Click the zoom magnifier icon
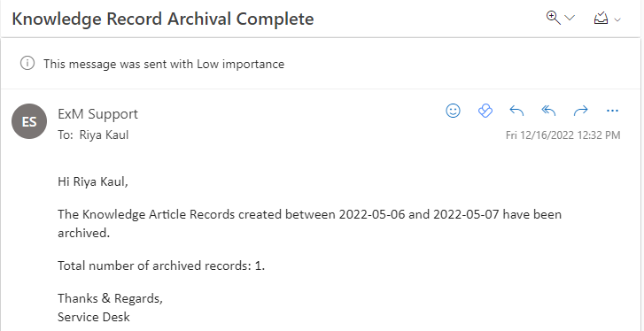 tap(554, 18)
